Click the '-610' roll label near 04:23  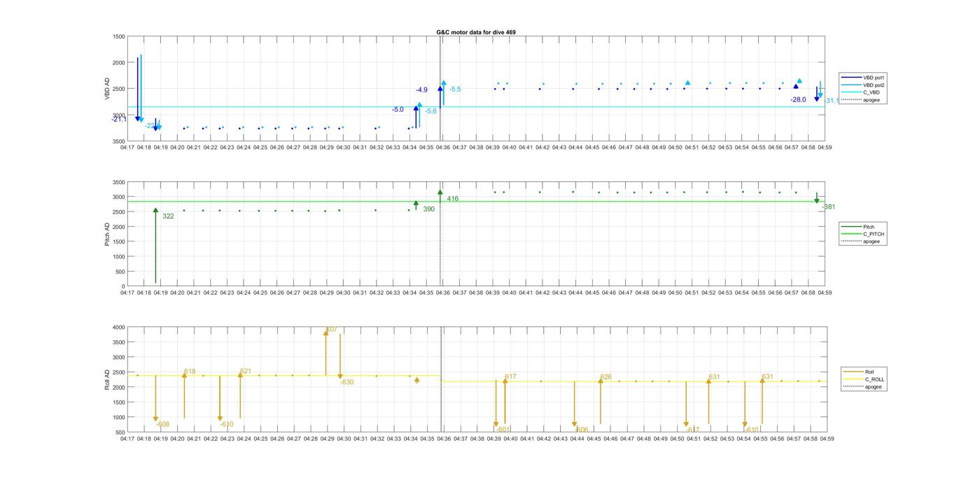tap(226, 424)
